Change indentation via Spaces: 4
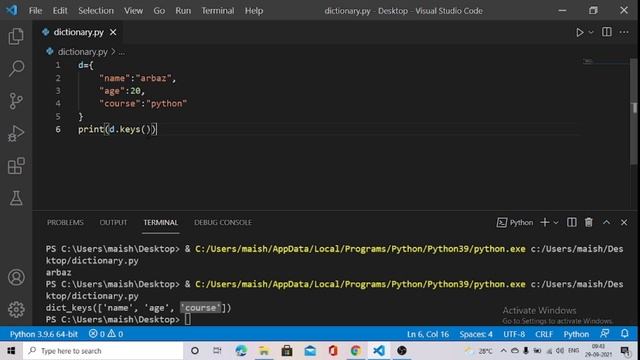The image size is (640, 360). point(476,334)
